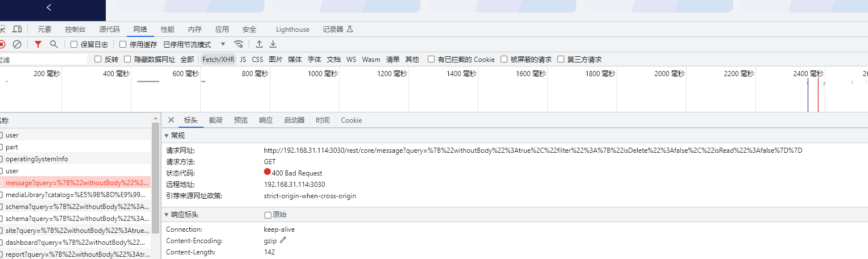
Task: Click the export HAR download icon
Action: (273, 44)
